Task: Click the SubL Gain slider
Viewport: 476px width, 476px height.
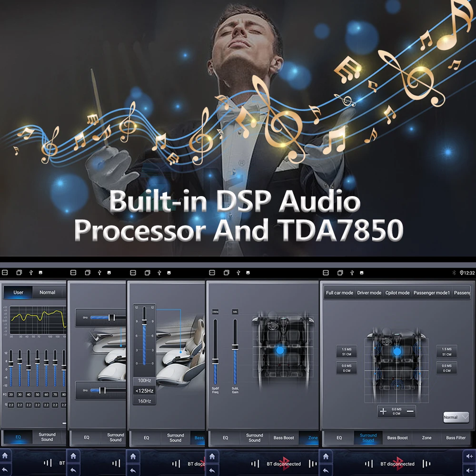Action: (235, 352)
